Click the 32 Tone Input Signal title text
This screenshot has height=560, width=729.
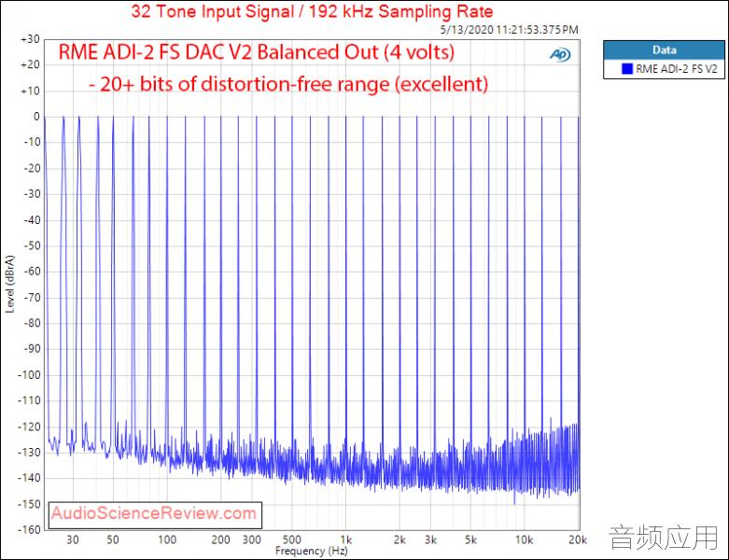[x=312, y=11]
